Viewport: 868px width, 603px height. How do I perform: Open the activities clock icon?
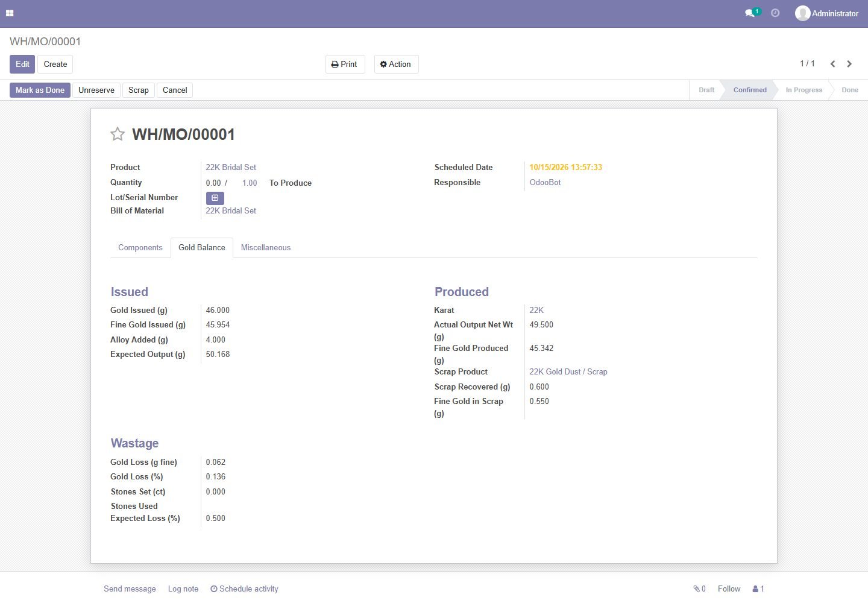point(775,13)
